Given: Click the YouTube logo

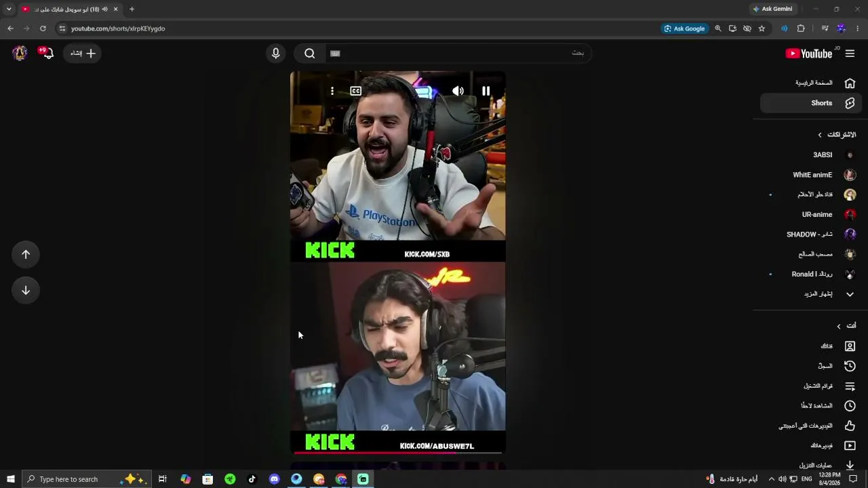Looking at the screenshot, I should click(809, 54).
